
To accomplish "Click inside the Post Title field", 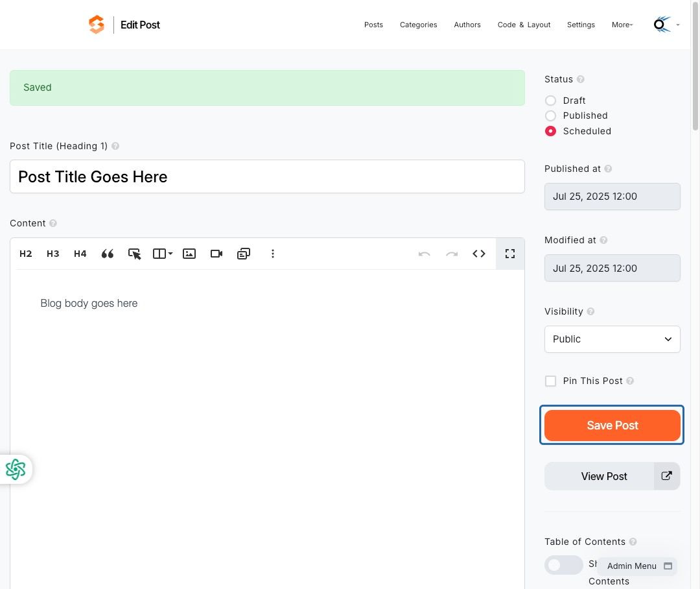I will (267, 177).
